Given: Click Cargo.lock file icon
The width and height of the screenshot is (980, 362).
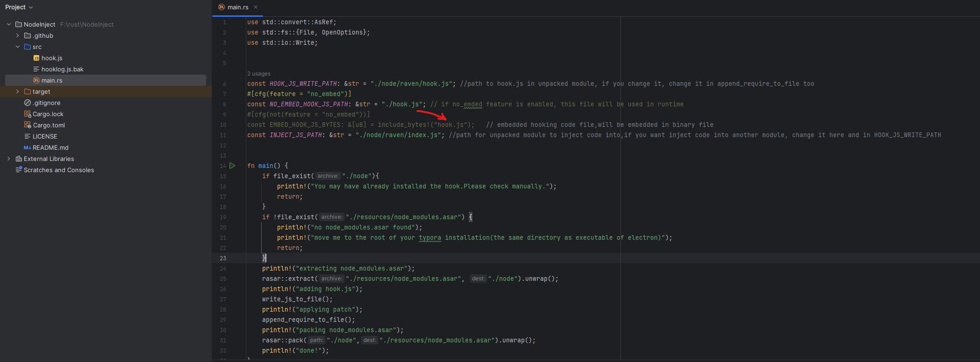Looking at the screenshot, I should pyautogui.click(x=28, y=114).
